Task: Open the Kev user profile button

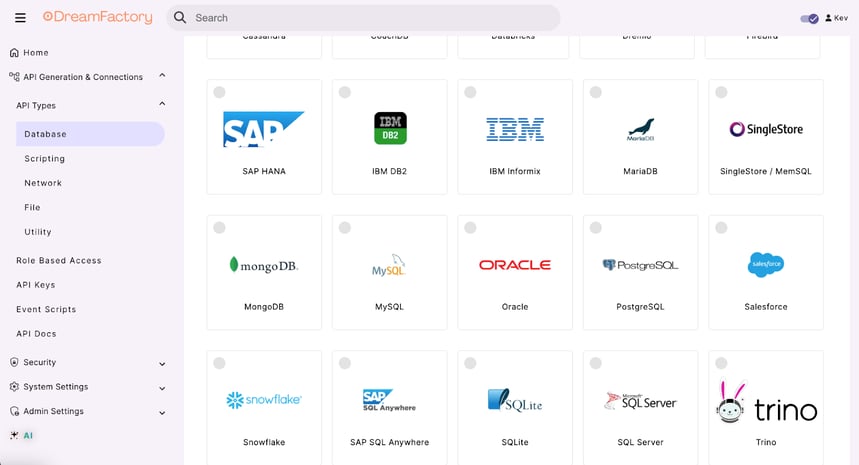Action: (x=836, y=18)
